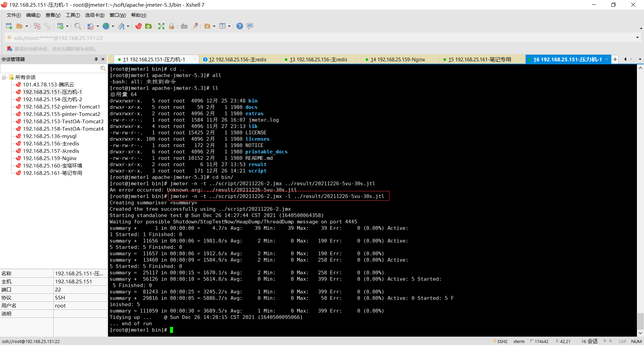Select session 192.168.25.160-宝塔环境
The height and width of the screenshot is (345, 644).
pyautogui.click(x=52, y=166)
